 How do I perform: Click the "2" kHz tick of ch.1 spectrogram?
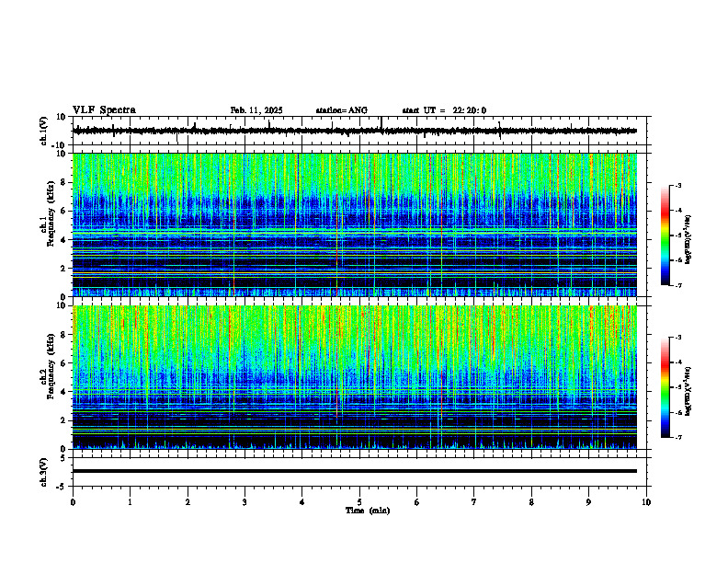(64, 269)
